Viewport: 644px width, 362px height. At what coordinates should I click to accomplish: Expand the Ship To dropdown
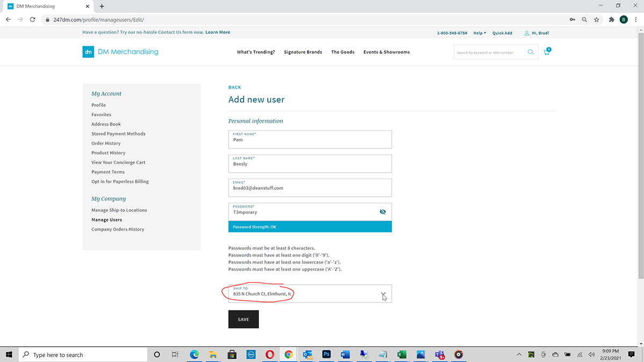pyautogui.click(x=383, y=294)
